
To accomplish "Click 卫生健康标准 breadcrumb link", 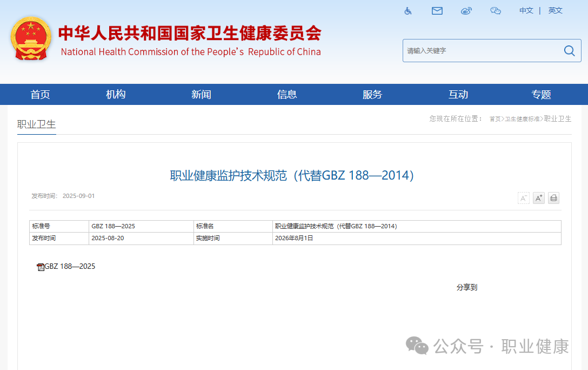I will pyautogui.click(x=522, y=119).
